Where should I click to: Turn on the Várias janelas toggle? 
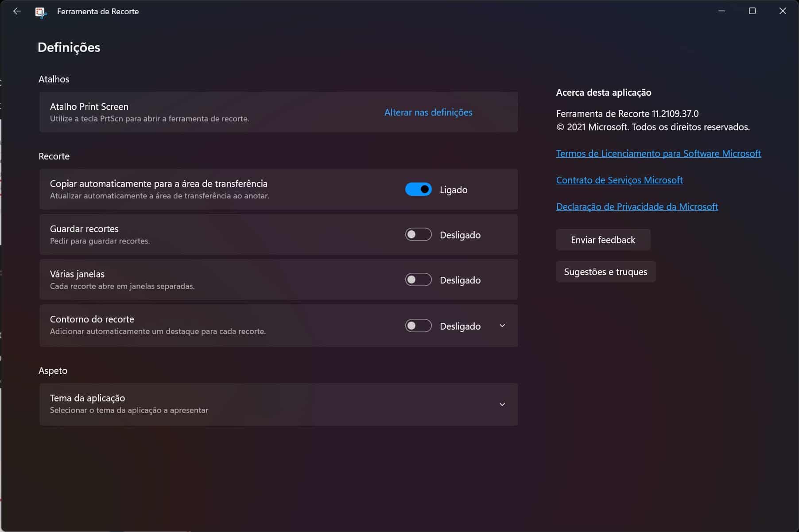click(418, 280)
